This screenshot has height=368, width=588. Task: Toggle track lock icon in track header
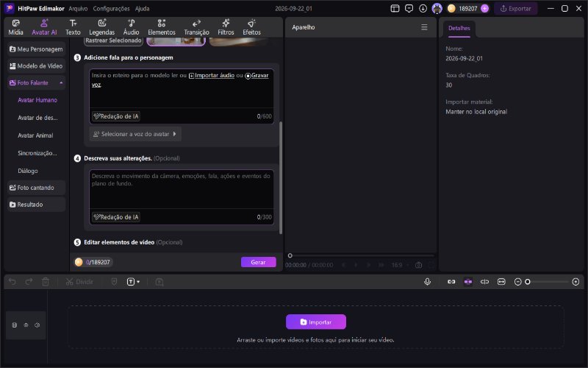coord(15,325)
